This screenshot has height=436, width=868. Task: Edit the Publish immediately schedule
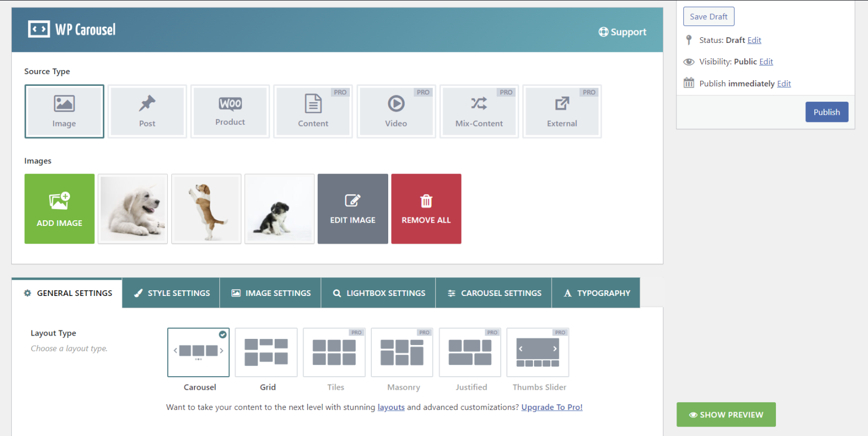pos(784,83)
